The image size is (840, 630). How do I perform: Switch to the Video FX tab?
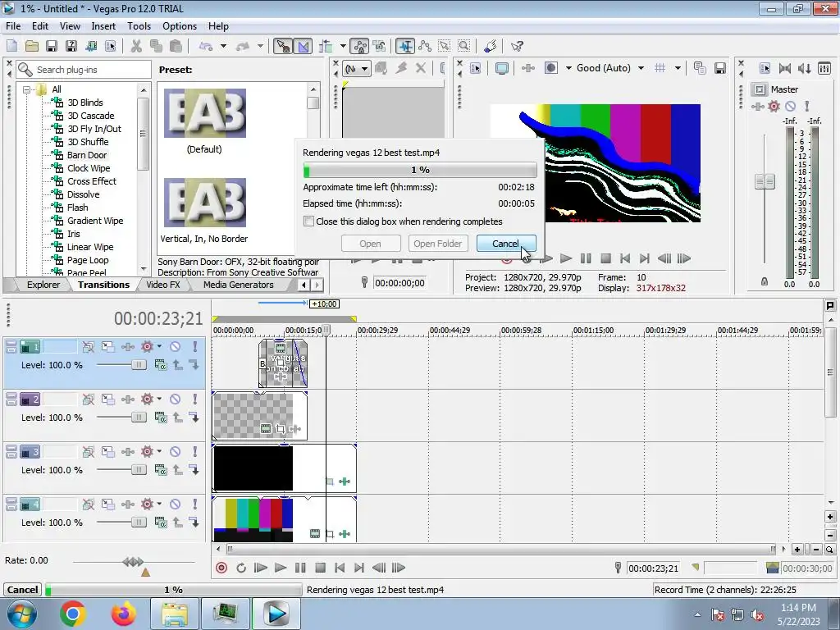coord(163,285)
